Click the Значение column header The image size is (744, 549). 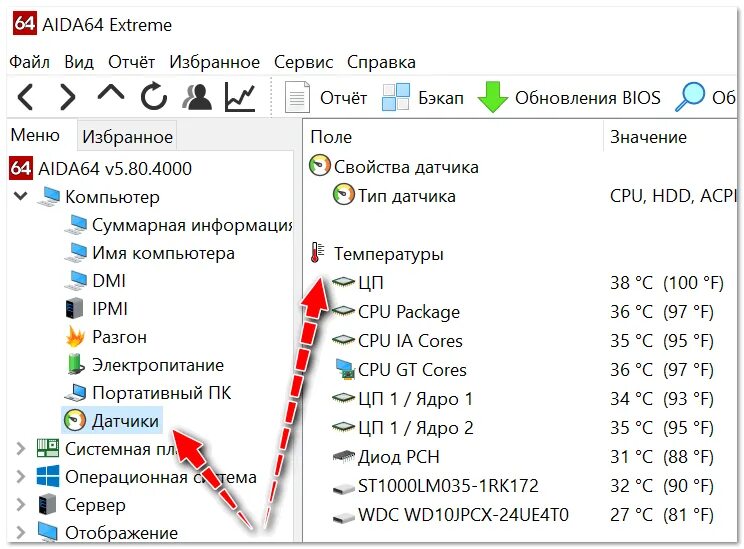(648, 137)
